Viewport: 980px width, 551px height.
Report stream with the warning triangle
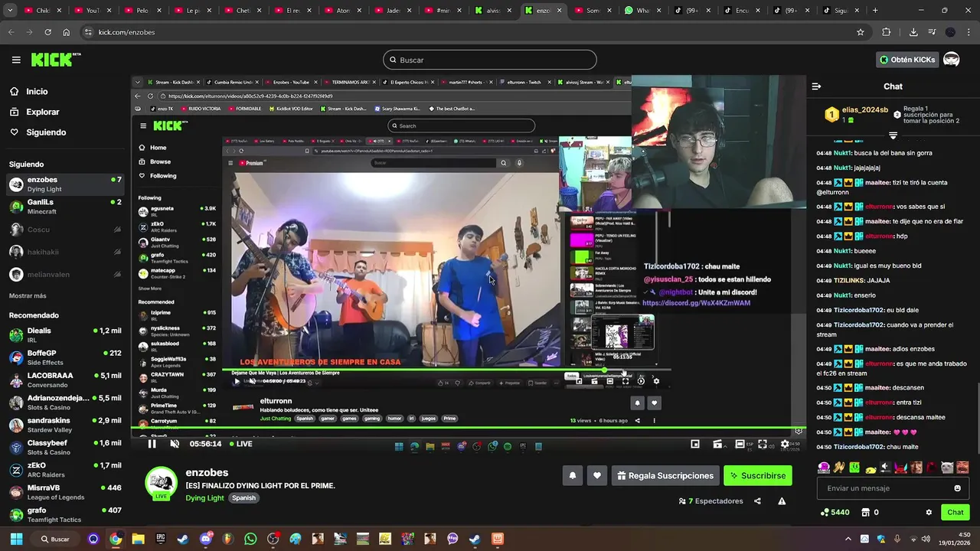(x=782, y=501)
